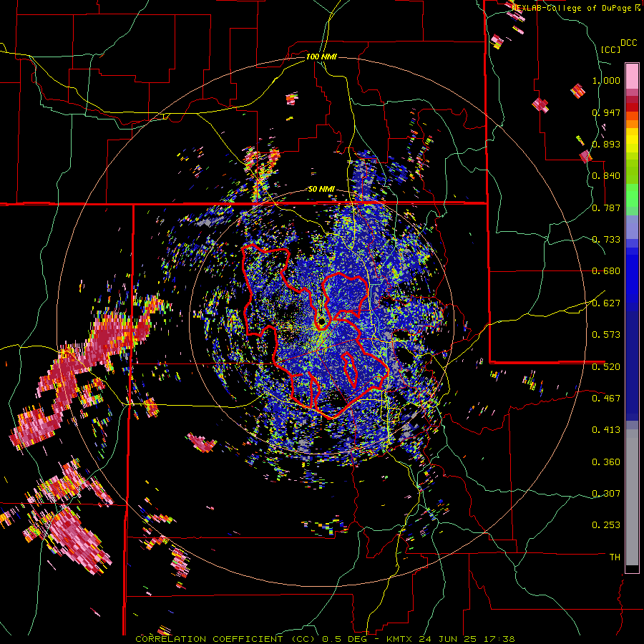644x644 pixels.
Task: Select the 0.733 scale value
Action: click(x=606, y=240)
